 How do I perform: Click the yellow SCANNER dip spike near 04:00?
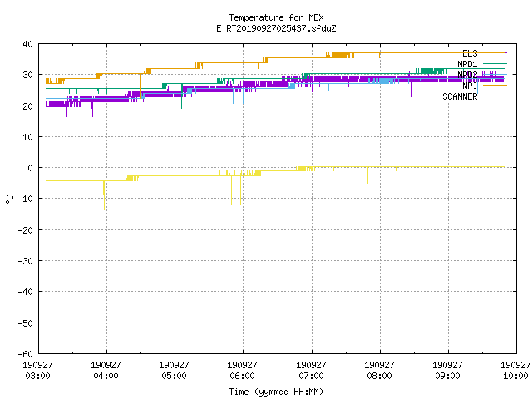point(104,196)
